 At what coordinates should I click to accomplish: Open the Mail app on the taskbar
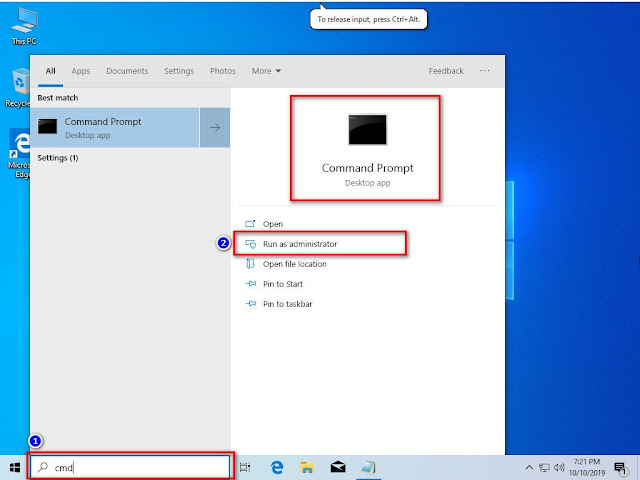[x=338, y=467]
